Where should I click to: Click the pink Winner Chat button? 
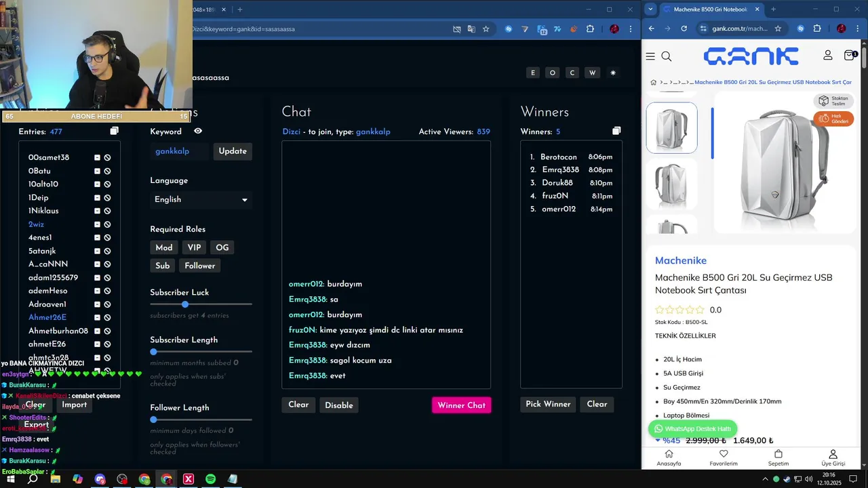coord(461,405)
